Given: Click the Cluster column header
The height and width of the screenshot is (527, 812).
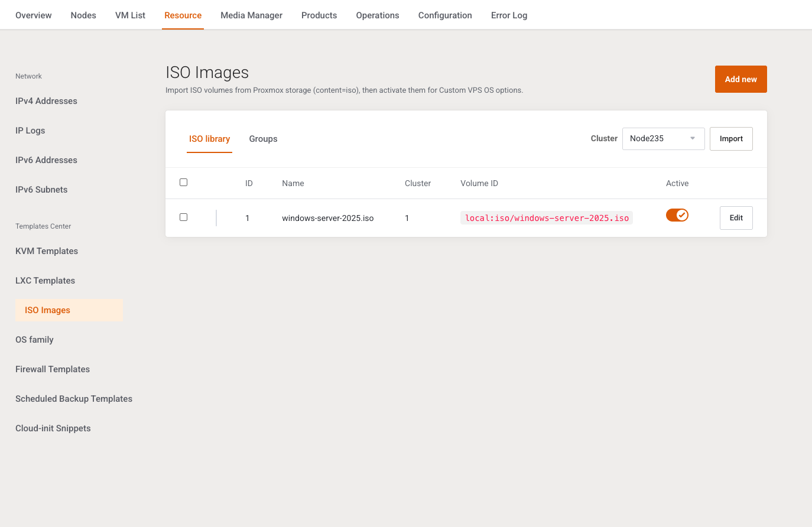Looking at the screenshot, I should [418, 183].
